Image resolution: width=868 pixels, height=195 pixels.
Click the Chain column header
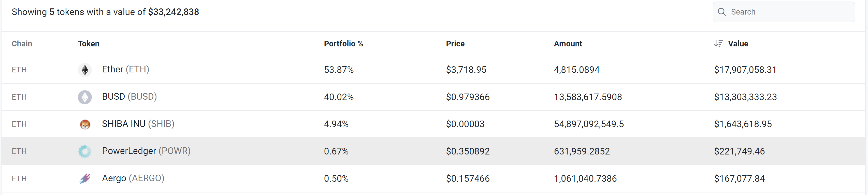pos(22,44)
